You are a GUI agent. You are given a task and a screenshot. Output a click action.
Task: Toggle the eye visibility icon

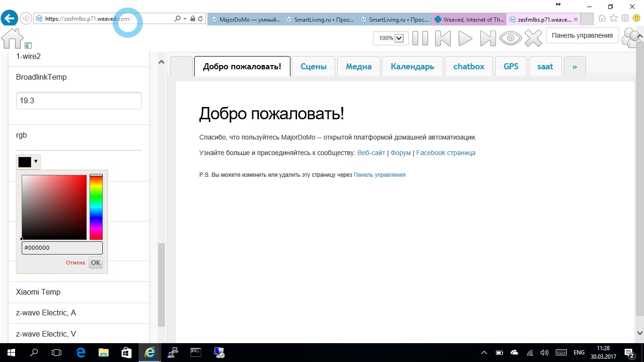point(510,38)
